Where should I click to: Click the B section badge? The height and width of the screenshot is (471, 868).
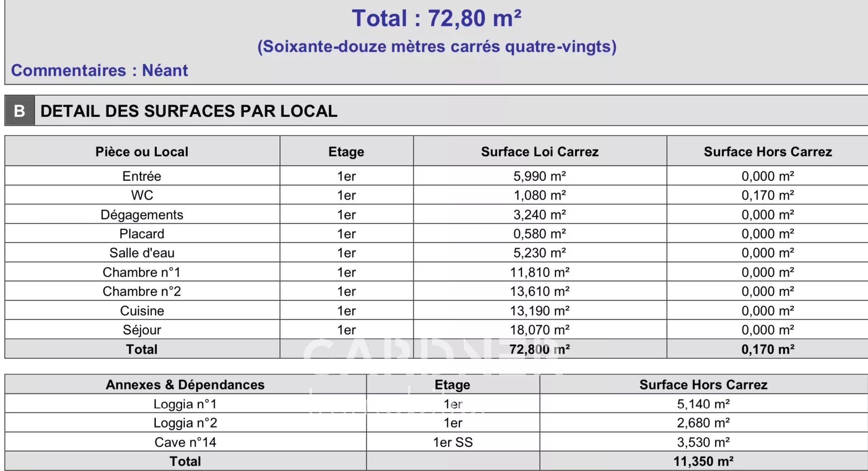click(x=19, y=111)
